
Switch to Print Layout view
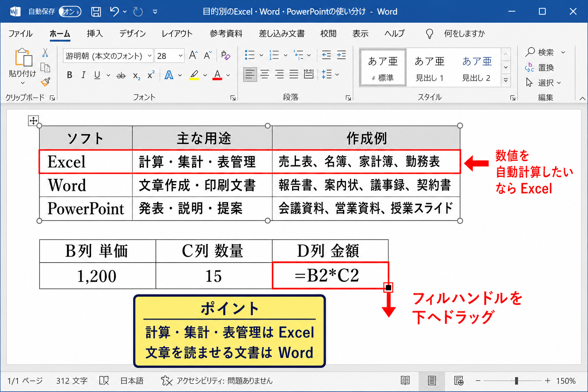pos(432,381)
